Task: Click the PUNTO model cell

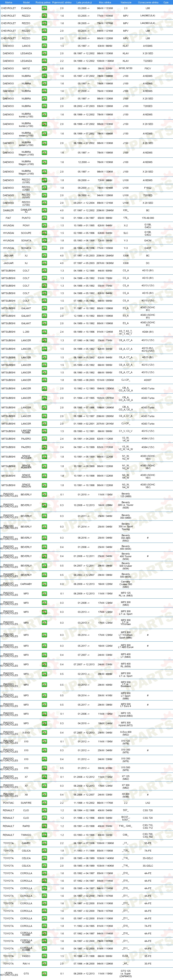Action: 26,218
